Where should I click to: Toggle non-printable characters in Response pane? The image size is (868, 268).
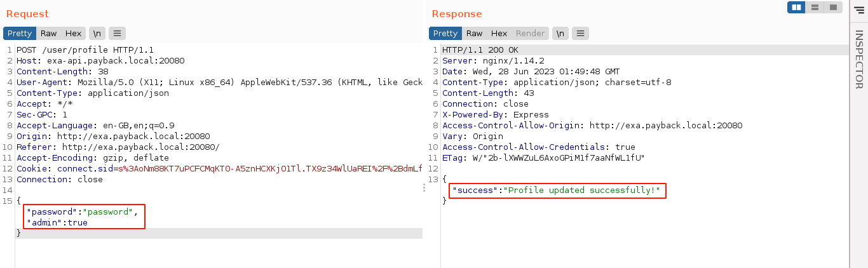(x=560, y=33)
